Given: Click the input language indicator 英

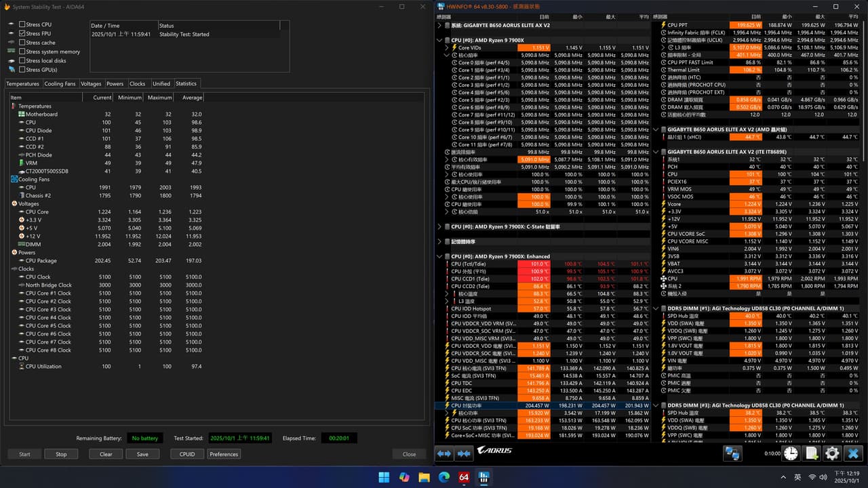Looking at the screenshot, I should coord(797,477).
